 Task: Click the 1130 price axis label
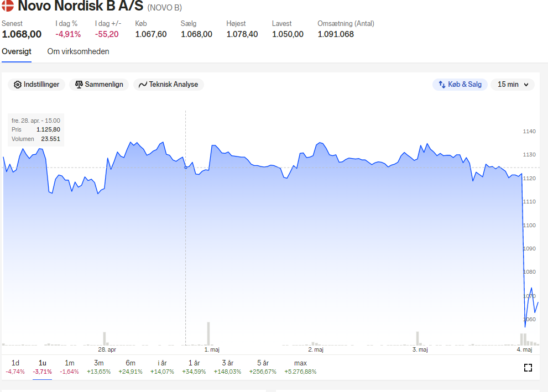[x=529, y=154]
